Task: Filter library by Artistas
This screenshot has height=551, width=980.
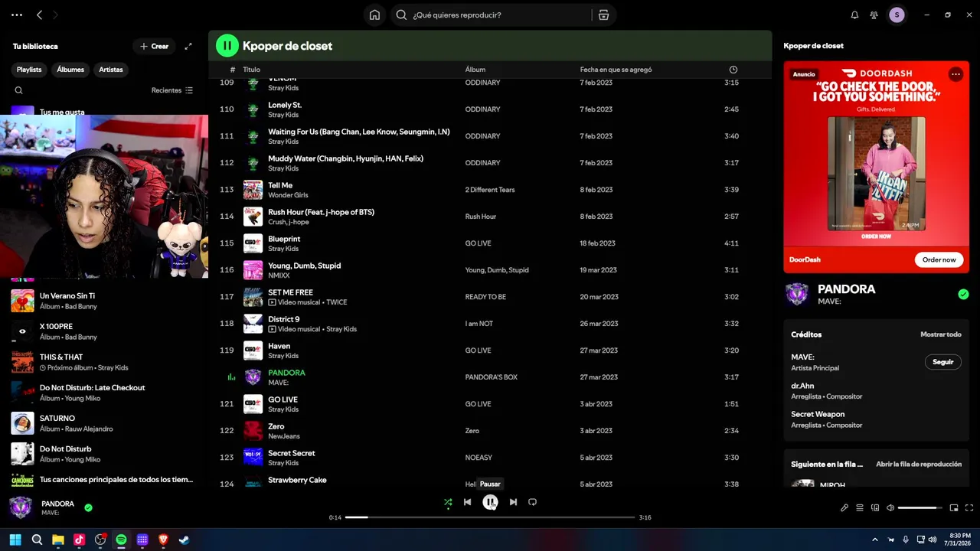Action: click(x=111, y=70)
